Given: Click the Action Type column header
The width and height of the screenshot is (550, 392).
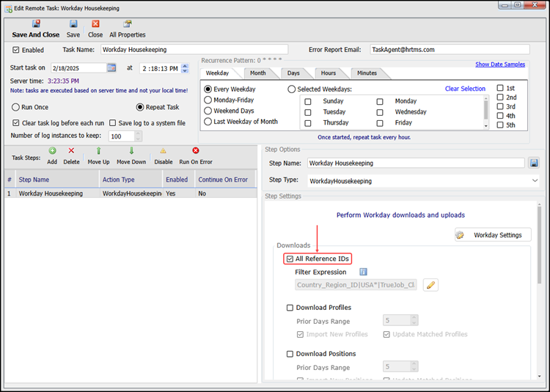Looking at the screenshot, I should point(131,180).
